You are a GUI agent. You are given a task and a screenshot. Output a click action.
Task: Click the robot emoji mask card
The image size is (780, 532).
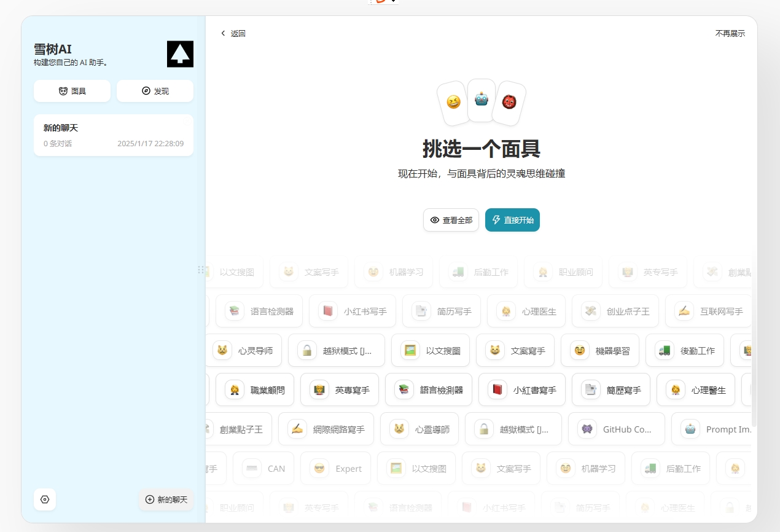tap(481, 100)
